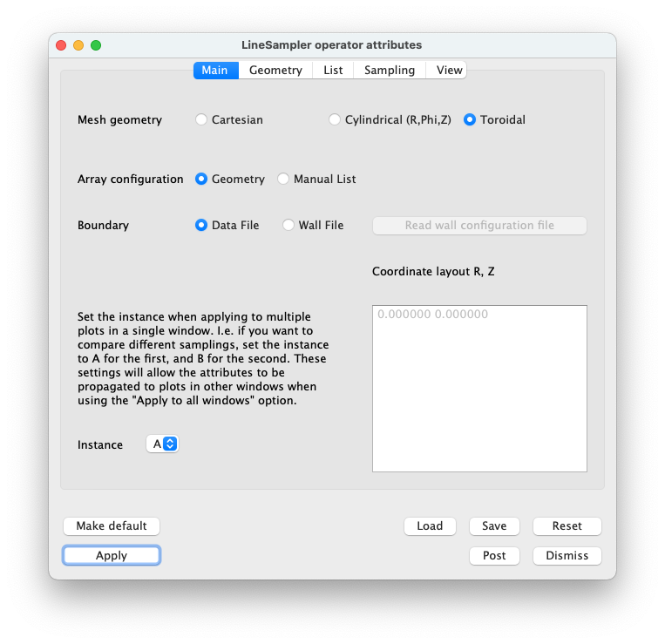Show the View tab
This screenshot has height=644, width=665.
pyautogui.click(x=449, y=70)
